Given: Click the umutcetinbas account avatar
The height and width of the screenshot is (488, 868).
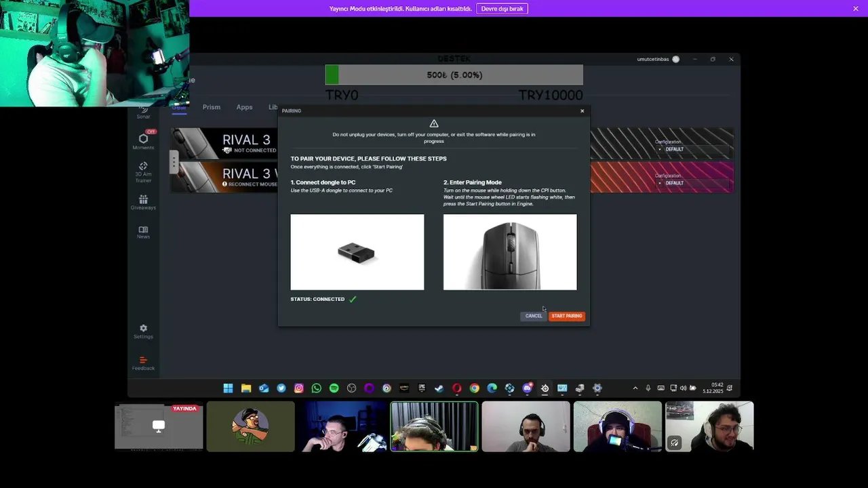Looking at the screenshot, I should [675, 59].
